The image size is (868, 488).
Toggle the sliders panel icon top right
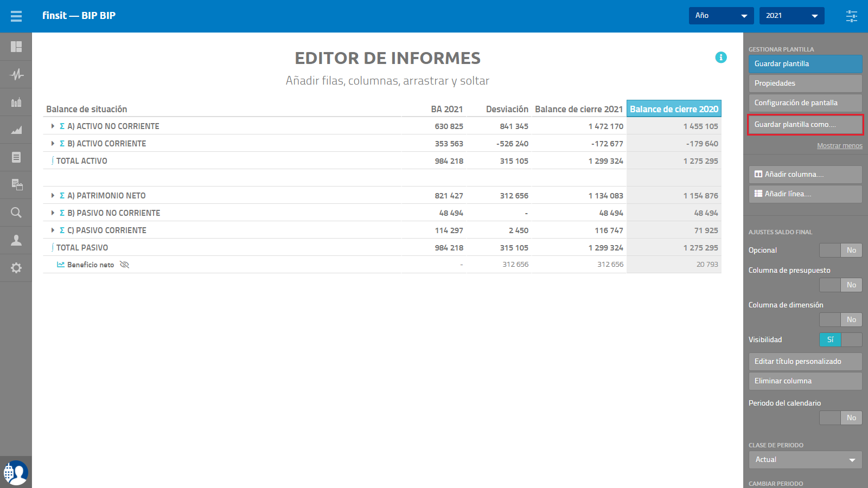[x=852, y=16]
